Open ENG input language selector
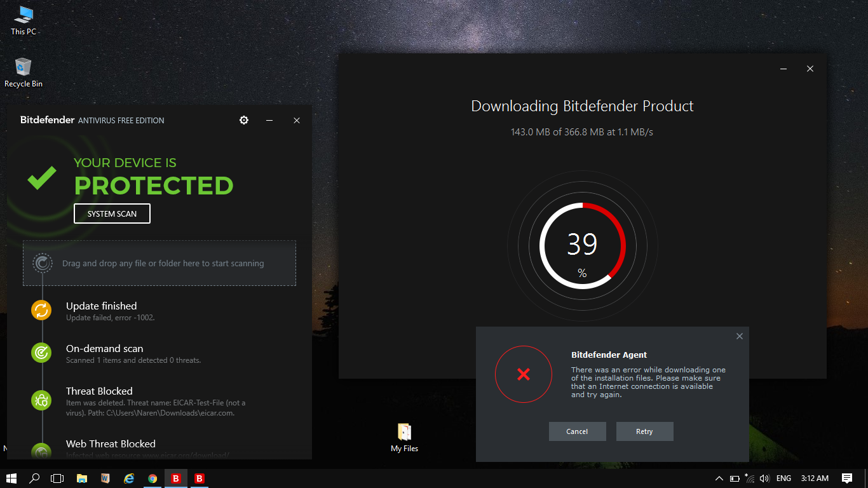868x488 pixels. 784,478
